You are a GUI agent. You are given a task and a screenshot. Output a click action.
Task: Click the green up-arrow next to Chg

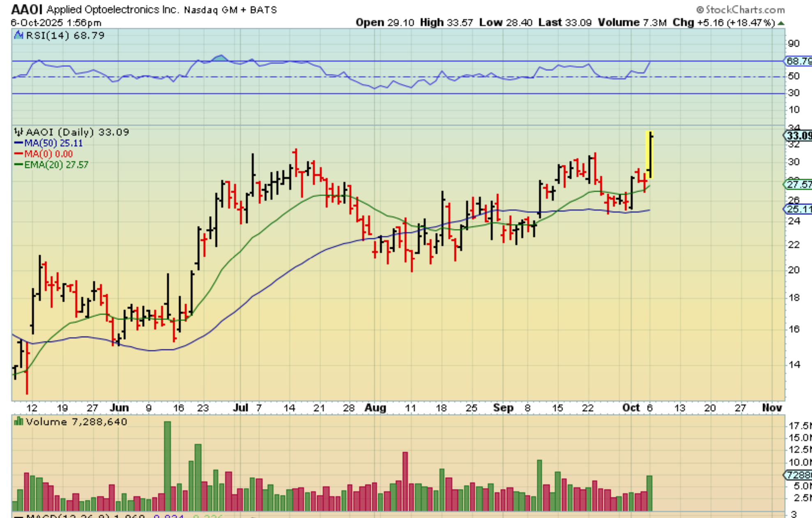click(781, 23)
